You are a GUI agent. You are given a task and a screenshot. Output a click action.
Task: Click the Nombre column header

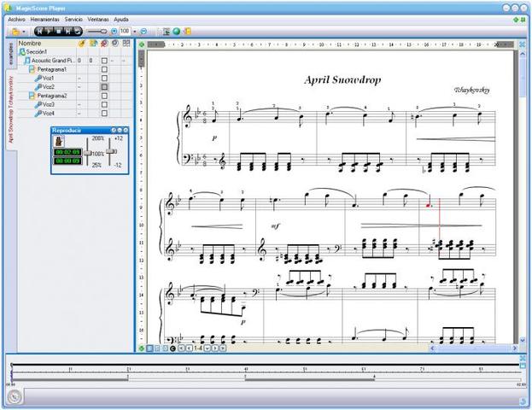(x=47, y=43)
